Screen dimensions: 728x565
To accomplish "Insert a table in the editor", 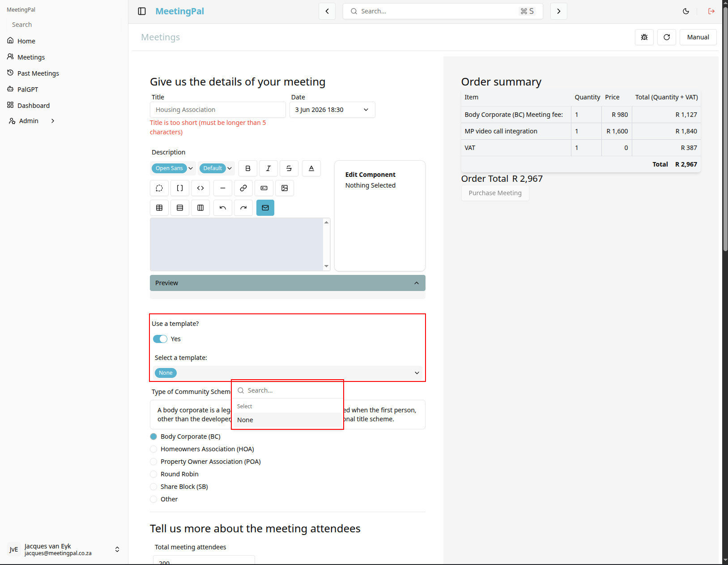I will point(159,208).
